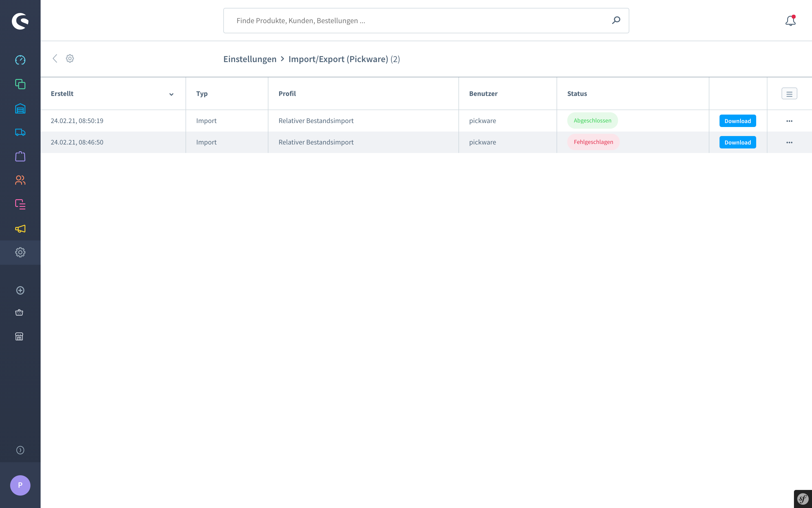Click Import type in the 08:46:50 row
This screenshot has width=812, height=508.
point(206,142)
